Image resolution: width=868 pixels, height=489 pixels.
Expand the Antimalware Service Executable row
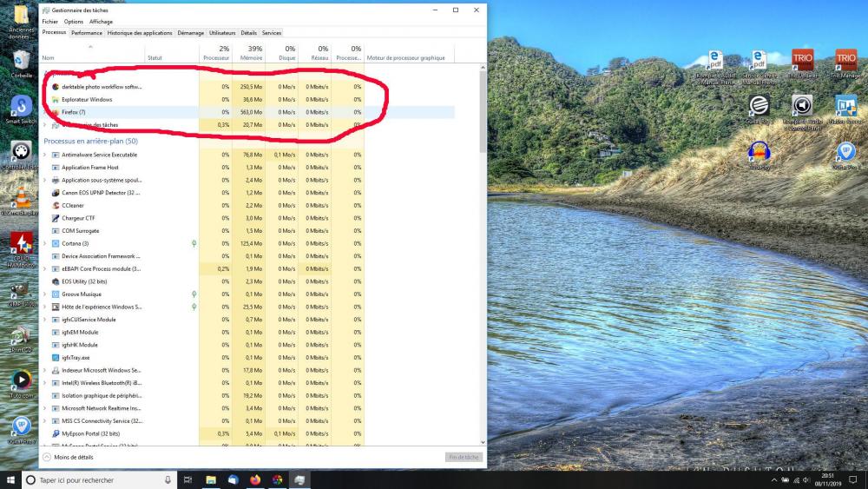[x=45, y=155]
